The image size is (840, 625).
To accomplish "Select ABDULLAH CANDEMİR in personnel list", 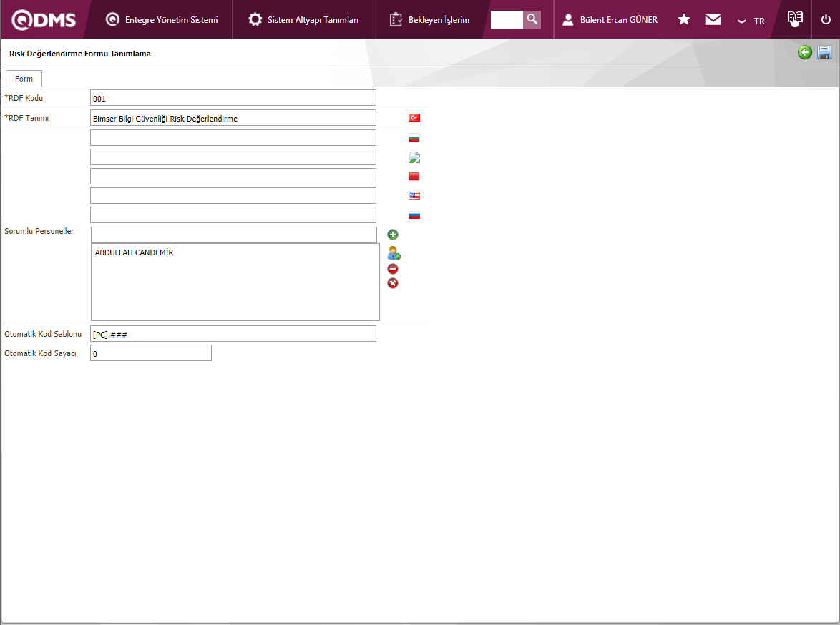I will tap(135, 252).
